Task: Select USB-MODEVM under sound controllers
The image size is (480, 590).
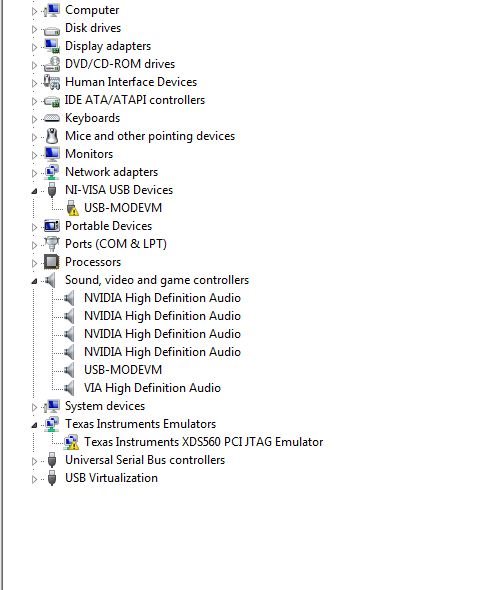Action: click(123, 370)
